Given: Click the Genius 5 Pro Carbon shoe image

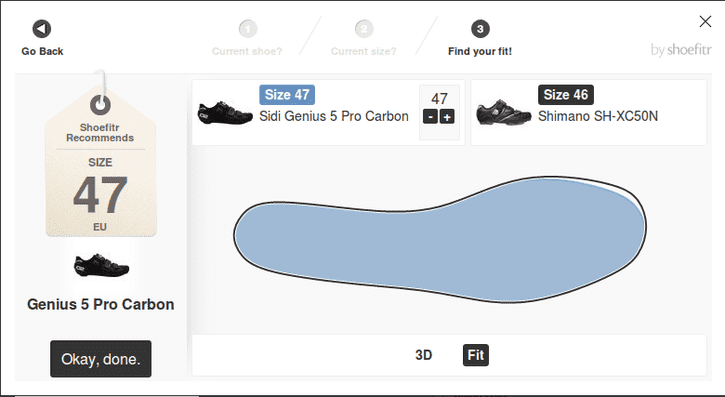Looking at the screenshot, I should pyautogui.click(x=101, y=265).
